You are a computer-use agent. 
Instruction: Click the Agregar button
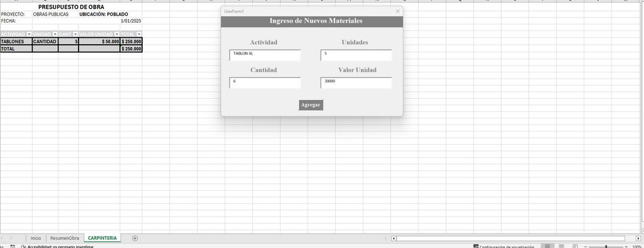pyautogui.click(x=311, y=105)
